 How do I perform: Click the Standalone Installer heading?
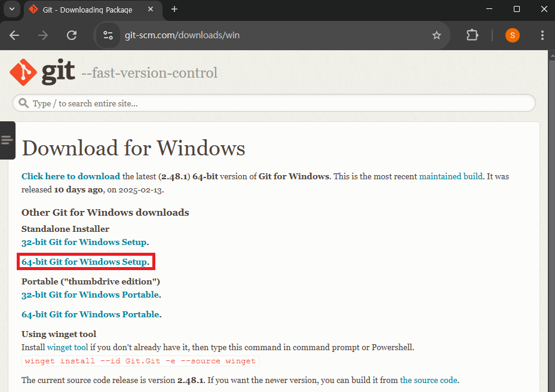66,229
